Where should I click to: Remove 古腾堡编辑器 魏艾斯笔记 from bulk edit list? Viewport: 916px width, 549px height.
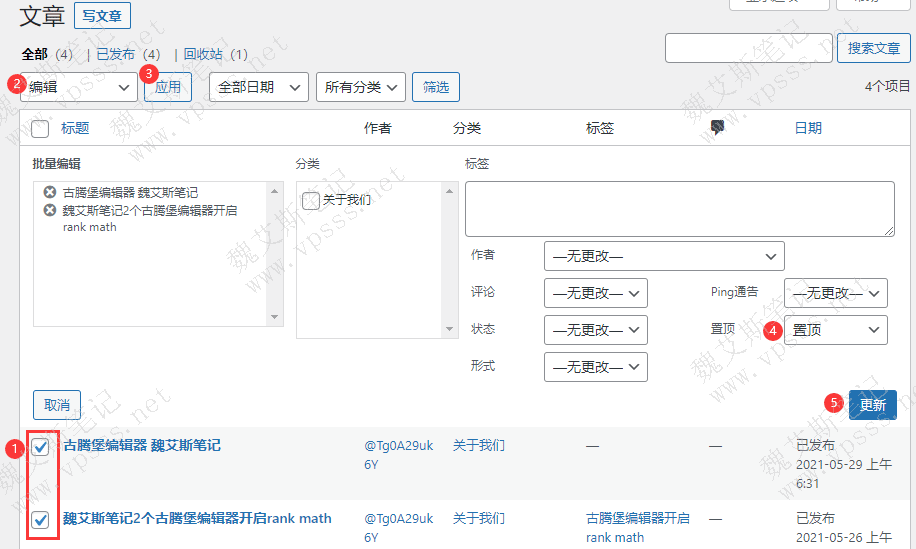[x=50, y=193]
